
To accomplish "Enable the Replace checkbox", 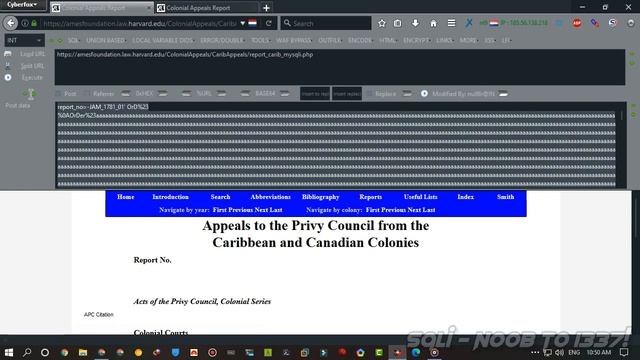I will [x=369, y=94].
